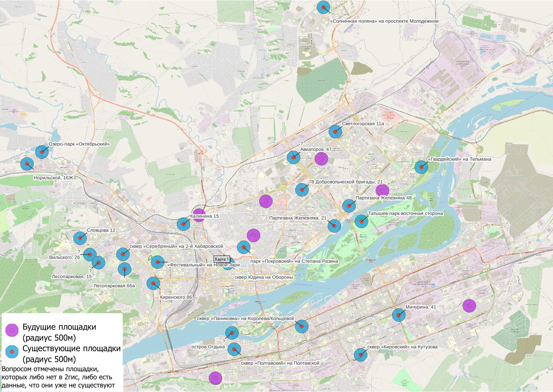This screenshot has width=553, height=392.
Task: Click the blue Существующие площадки legend swatch
Action: (12, 352)
